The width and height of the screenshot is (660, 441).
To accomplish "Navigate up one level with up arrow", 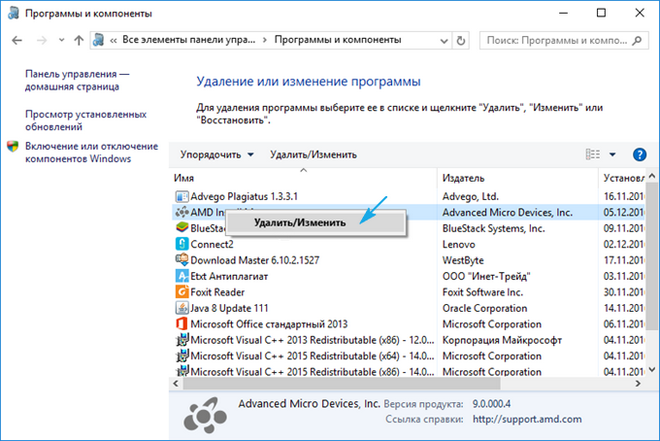I will coord(78,40).
